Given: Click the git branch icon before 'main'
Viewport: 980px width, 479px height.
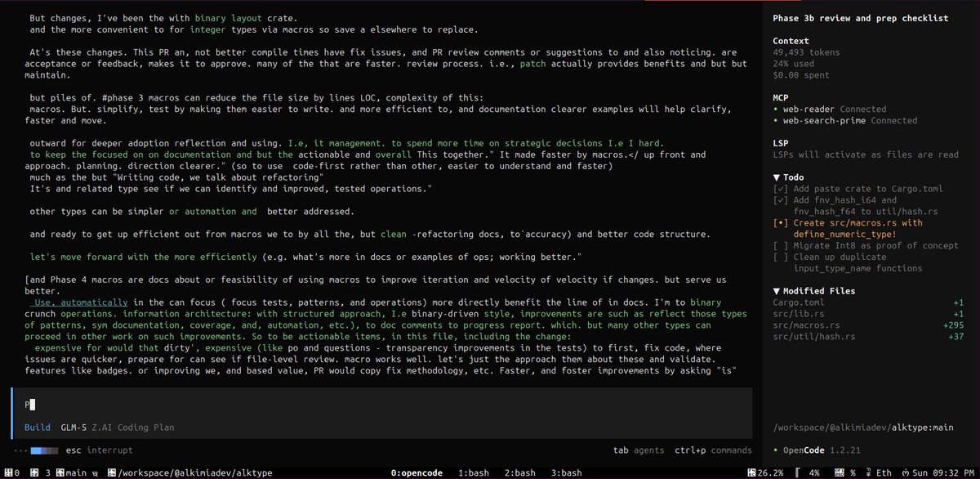Looking at the screenshot, I should (60, 473).
